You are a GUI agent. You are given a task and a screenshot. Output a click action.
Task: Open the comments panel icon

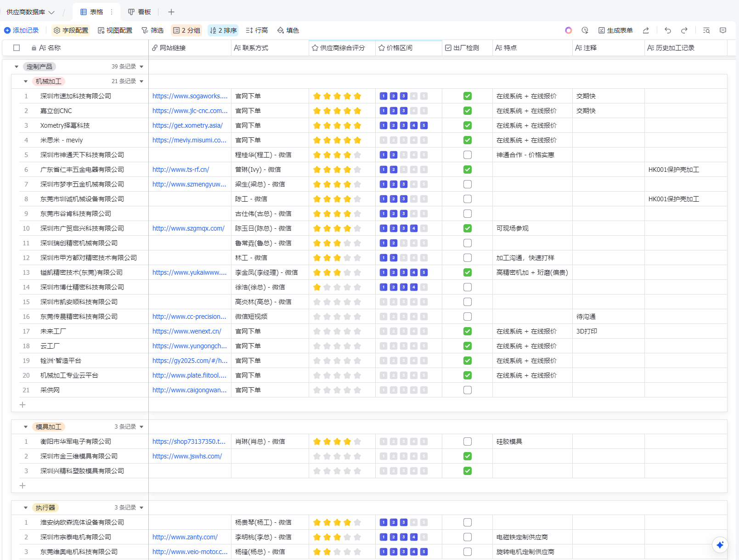pyautogui.click(x=723, y=30)
